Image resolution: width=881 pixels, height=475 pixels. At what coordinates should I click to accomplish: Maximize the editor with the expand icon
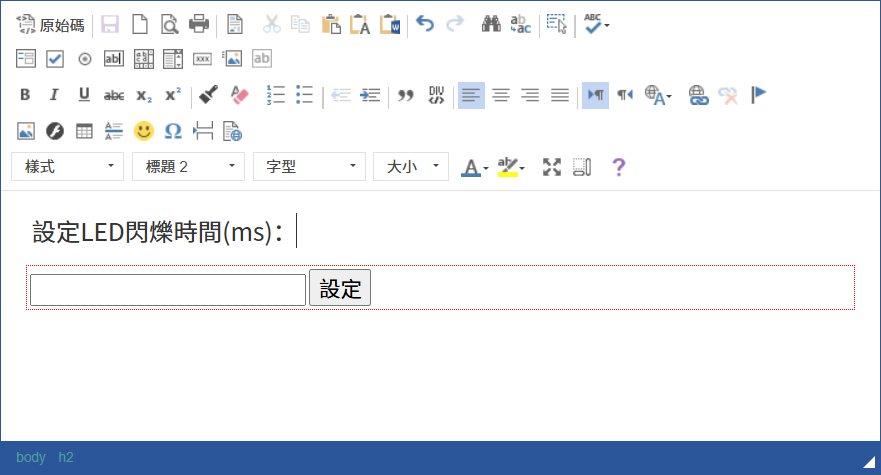552,167
